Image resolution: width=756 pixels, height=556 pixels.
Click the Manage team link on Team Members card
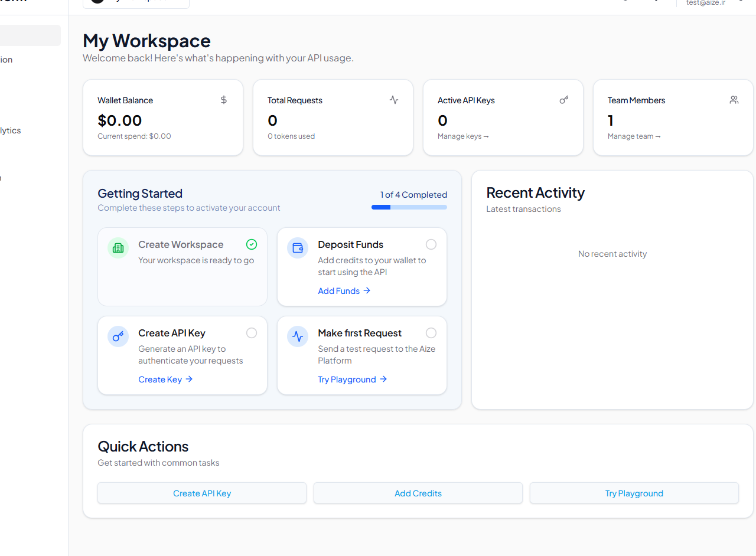634,136
